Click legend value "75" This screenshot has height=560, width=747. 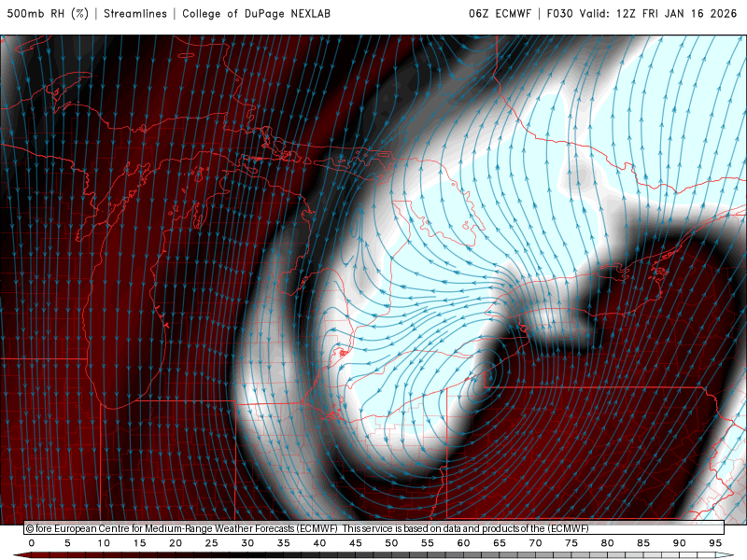tap(571, 543)
